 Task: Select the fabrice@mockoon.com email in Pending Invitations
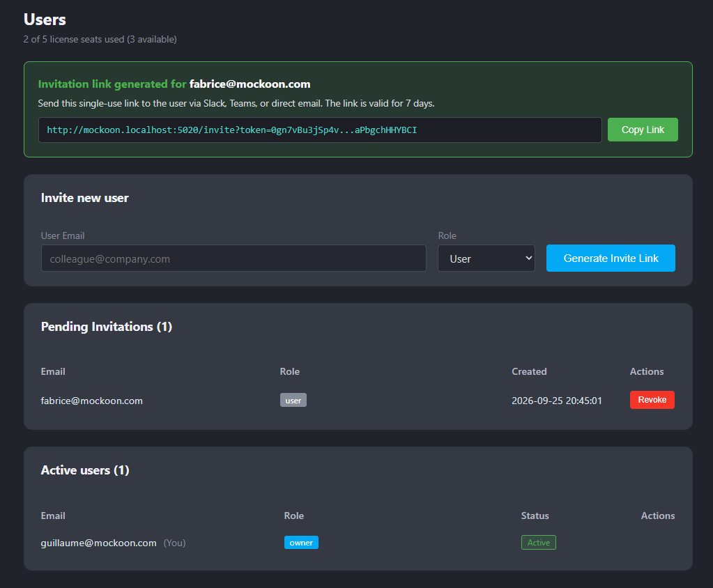pyautogui.click(x=92, y=401)
